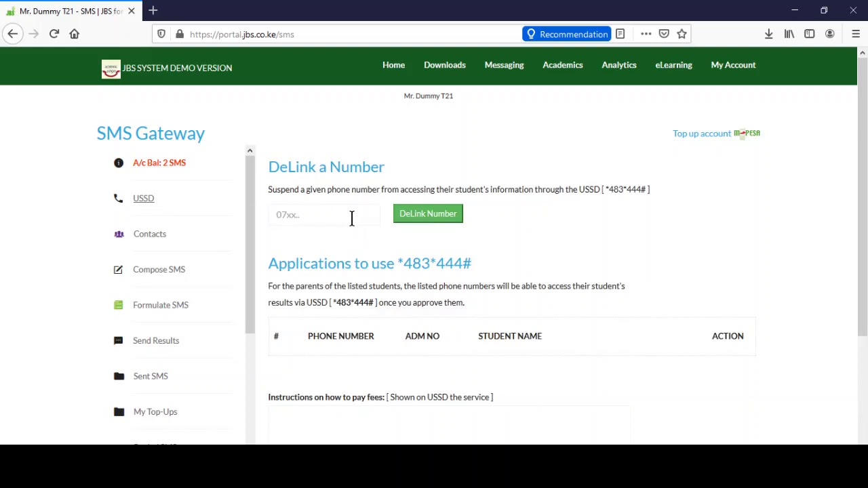The height and width of the screenshot is (488, 868).
Task: Open the Messaging menu
Action: pos(504,65)
